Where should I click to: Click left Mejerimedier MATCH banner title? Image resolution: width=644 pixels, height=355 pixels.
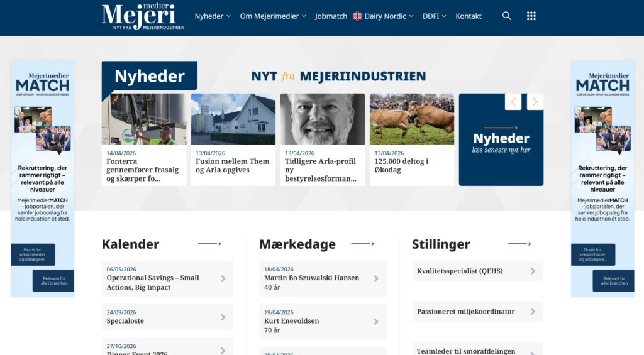click(x=43, y=84)
